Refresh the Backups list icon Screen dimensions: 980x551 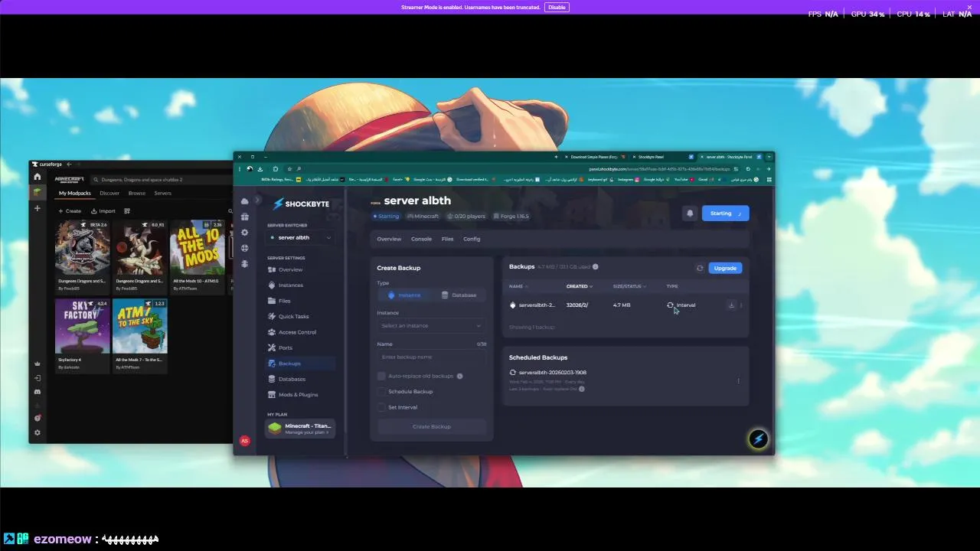(700, 269)
